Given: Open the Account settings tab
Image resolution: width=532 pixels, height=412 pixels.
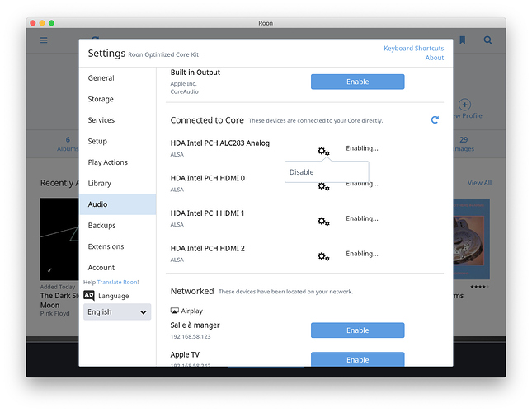Looking at the screenshot, I should coord(117,267).
